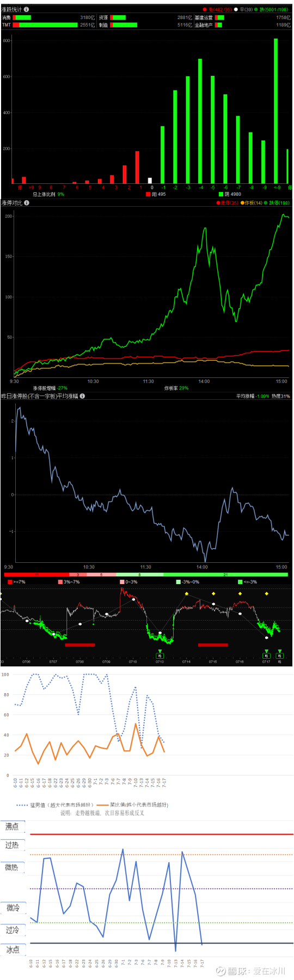Toggle the white 平 legend dot

point(236,10)
